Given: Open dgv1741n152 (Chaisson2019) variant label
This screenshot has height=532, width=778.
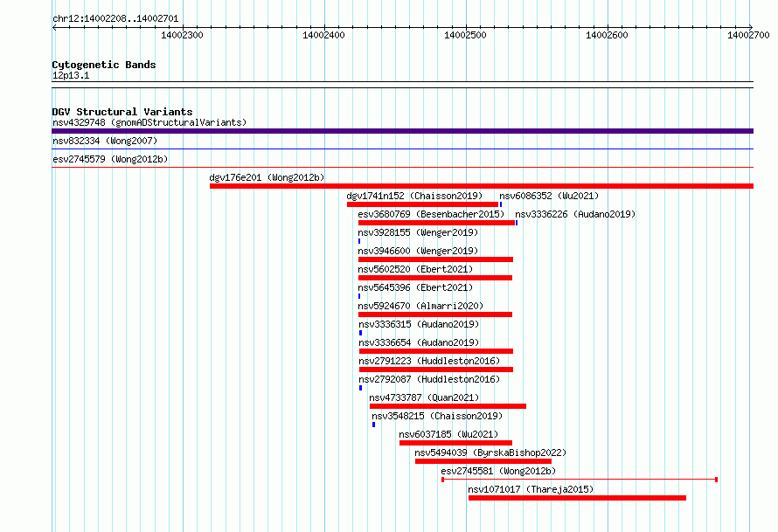Looking at the screenshot, I should (x=414, y=196).
